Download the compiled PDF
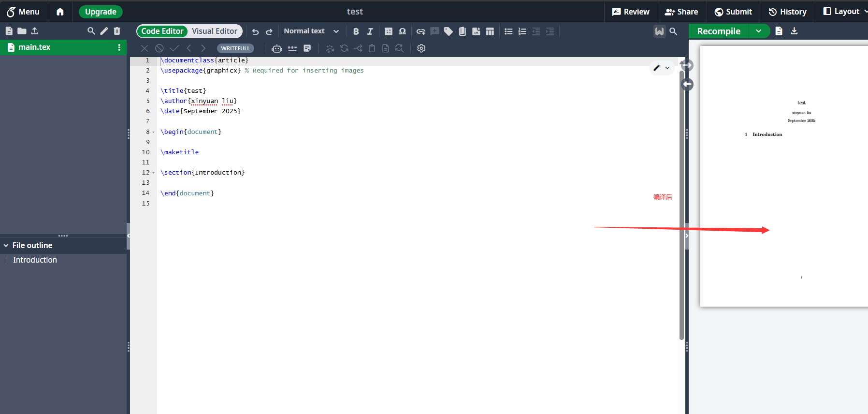 click(794, 31)
